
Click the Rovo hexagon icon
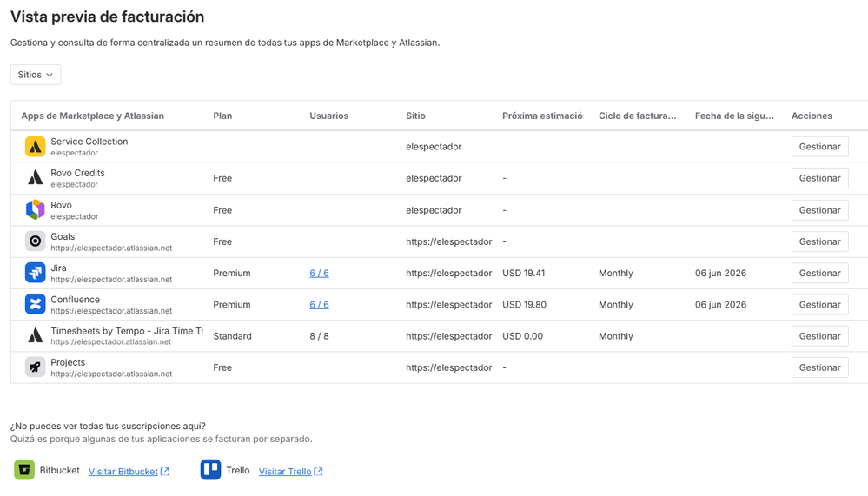click(35, 210)
